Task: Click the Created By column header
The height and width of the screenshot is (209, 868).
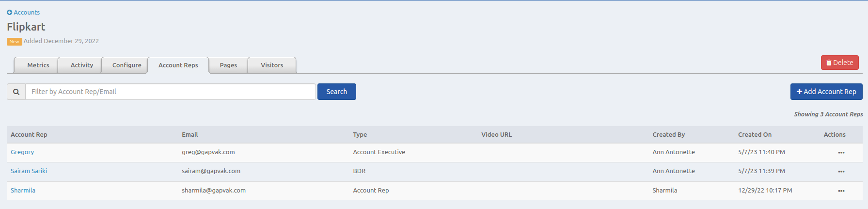Action: point(669,135)
